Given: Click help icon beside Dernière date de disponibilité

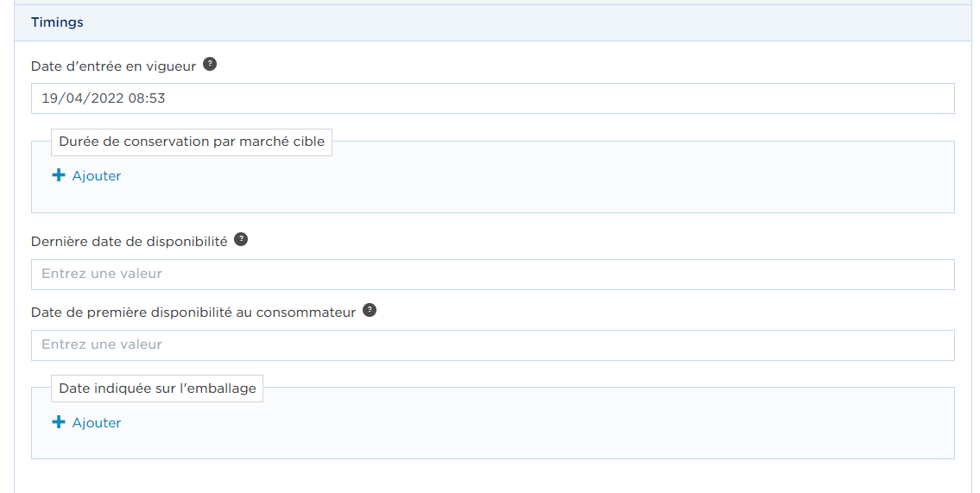Looking at the screenshot, I should tap(241, 239).
